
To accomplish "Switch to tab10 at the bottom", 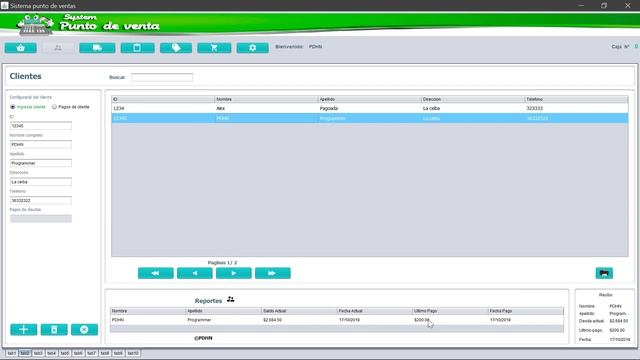I will pyautogui.click(x=133, y=353).
